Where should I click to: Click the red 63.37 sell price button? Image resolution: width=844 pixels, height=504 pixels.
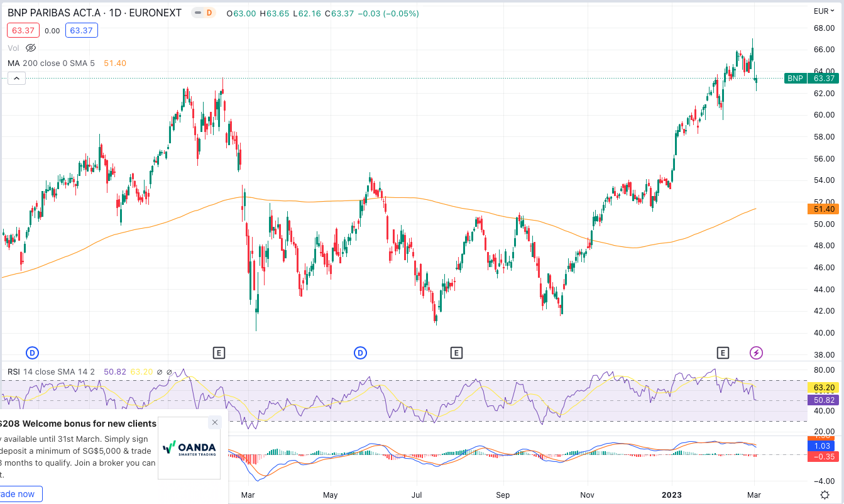23,30
